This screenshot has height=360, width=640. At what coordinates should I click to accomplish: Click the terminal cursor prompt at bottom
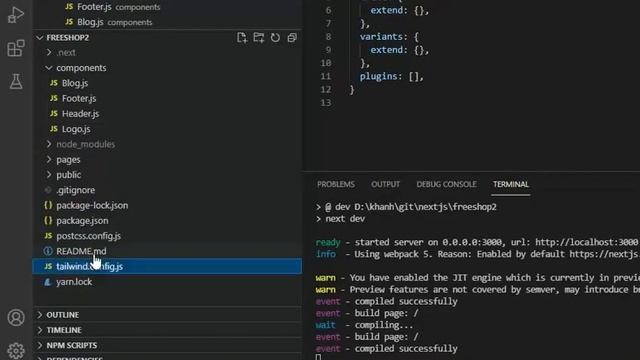click(318, 357)
